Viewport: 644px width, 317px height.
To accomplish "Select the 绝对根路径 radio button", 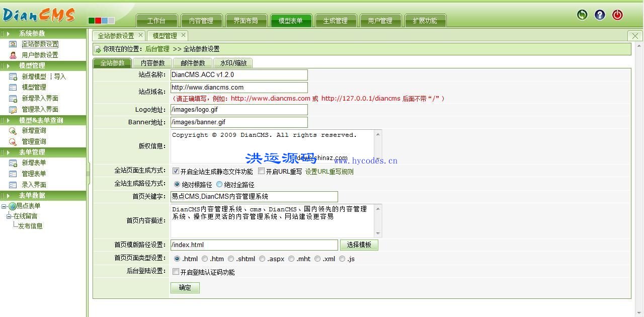I will coord(177,185).
